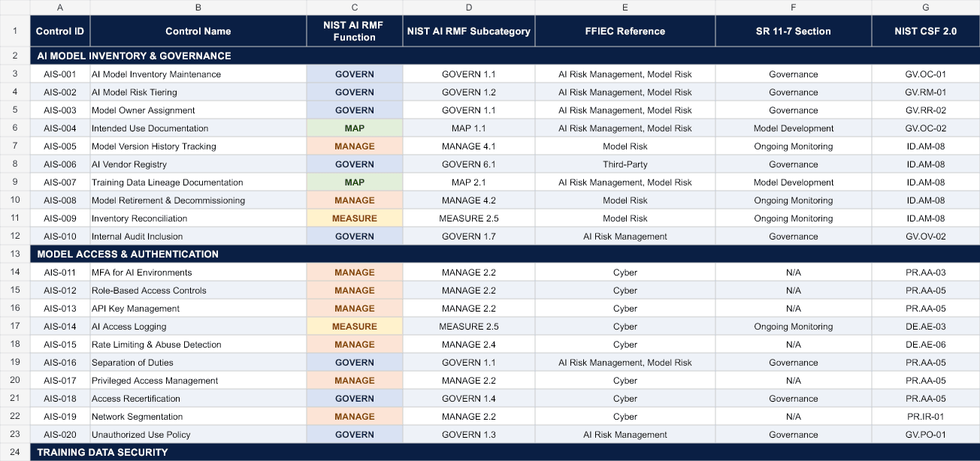Click cell "GOVERN 6.1"

pos(469,164)
